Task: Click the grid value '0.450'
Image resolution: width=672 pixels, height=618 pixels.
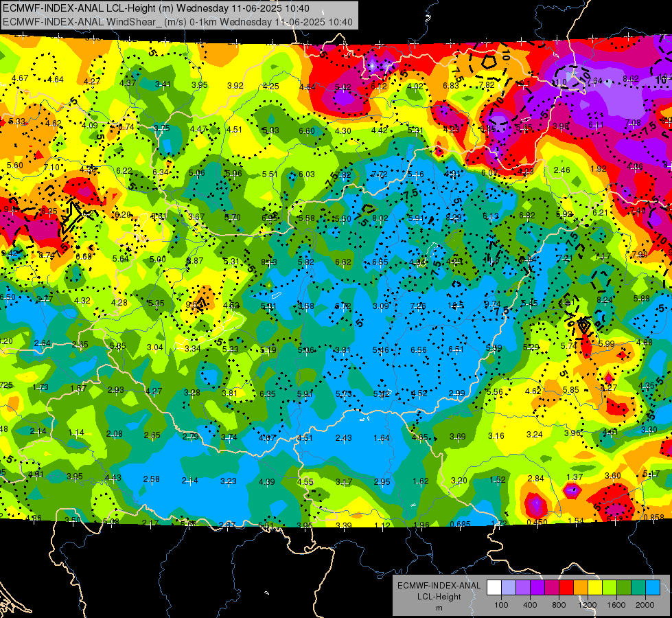Action: click(x=537, y=522)
